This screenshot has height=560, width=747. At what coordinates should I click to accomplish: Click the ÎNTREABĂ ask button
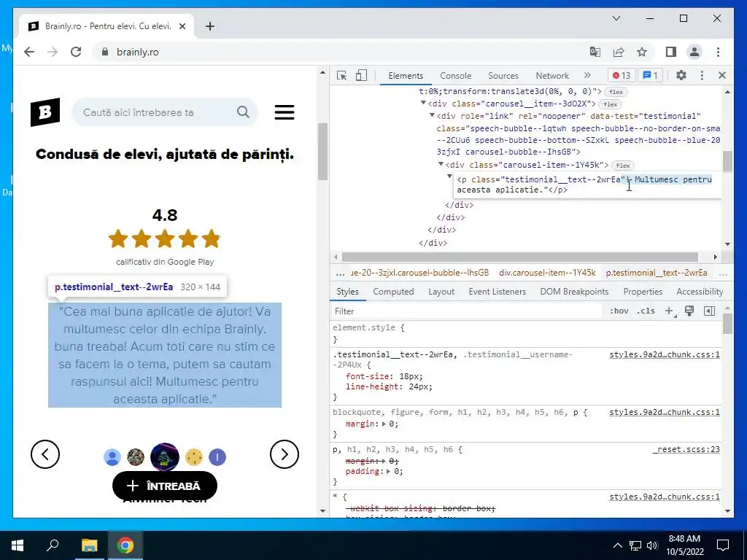point(165,486)
